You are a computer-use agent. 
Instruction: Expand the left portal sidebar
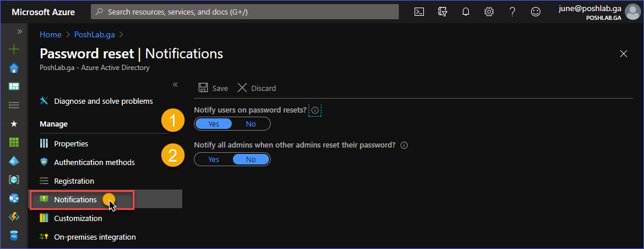(19, 31)
